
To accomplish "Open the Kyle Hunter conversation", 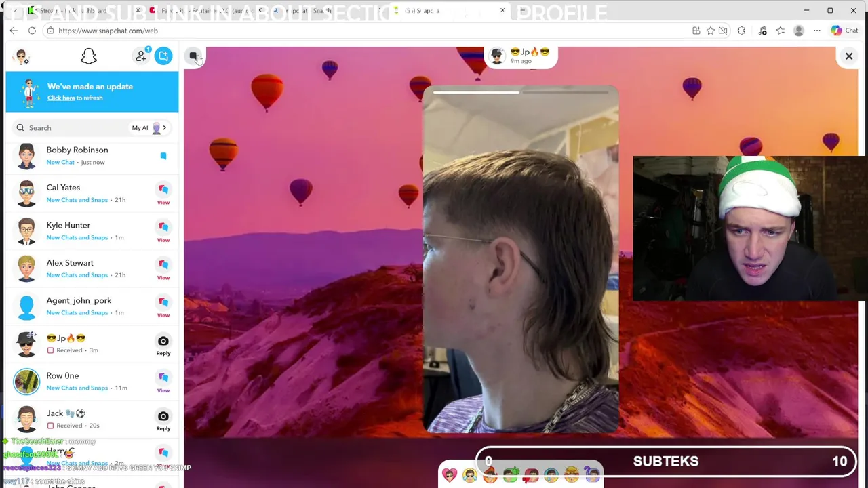I will 92,231.
